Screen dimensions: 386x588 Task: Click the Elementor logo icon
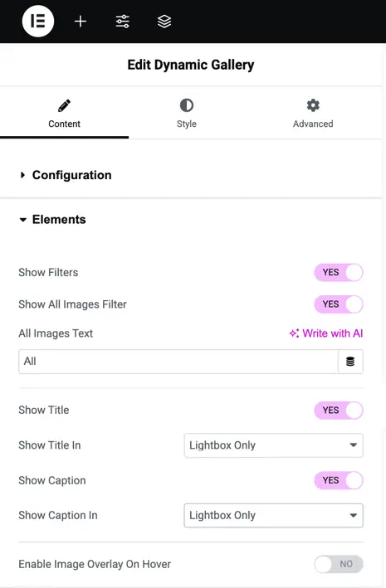click(x=38, y=21)
